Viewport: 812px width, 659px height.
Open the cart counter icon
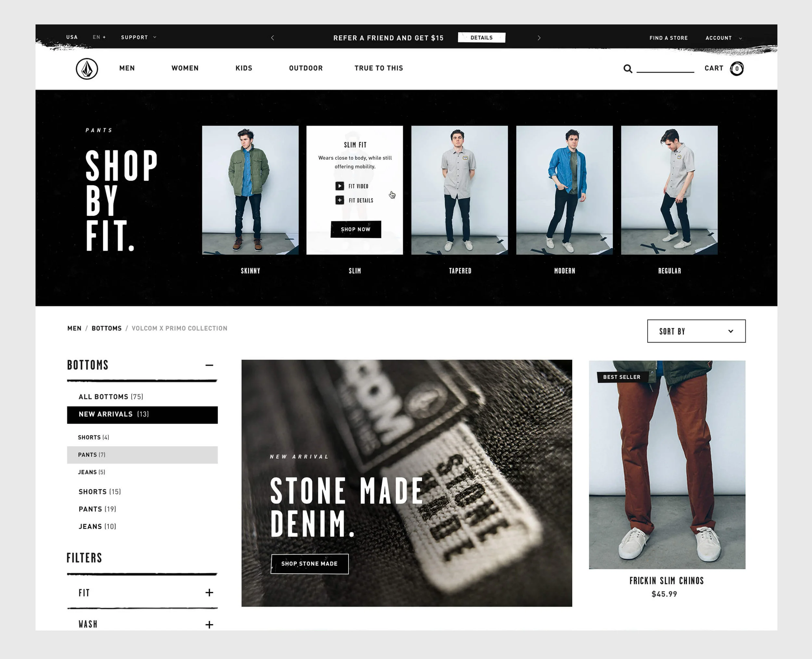[x=736, y=69]
